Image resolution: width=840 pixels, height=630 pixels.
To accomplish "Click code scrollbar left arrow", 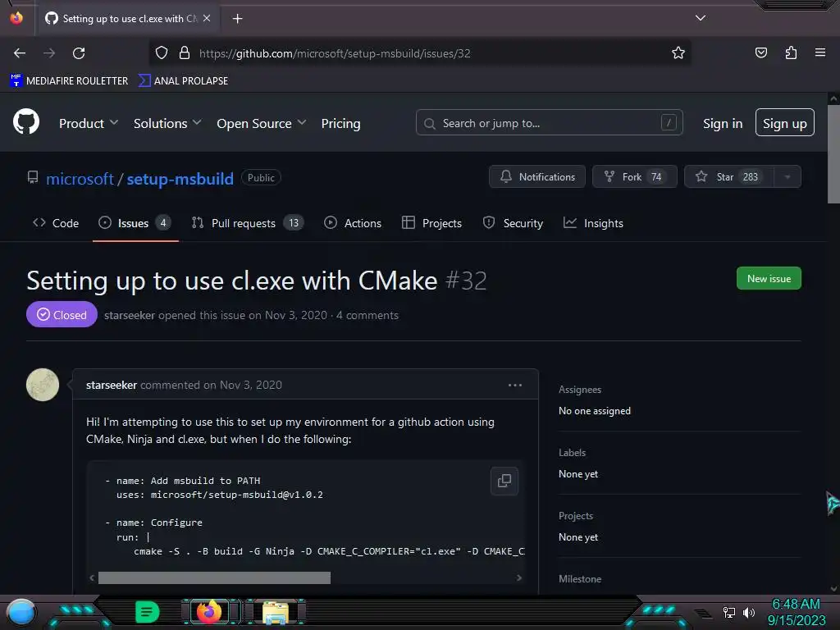I will pos(92,577).
